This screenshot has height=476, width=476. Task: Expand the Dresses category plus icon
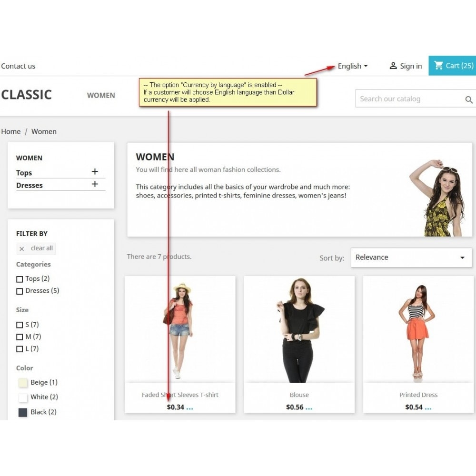95,184
